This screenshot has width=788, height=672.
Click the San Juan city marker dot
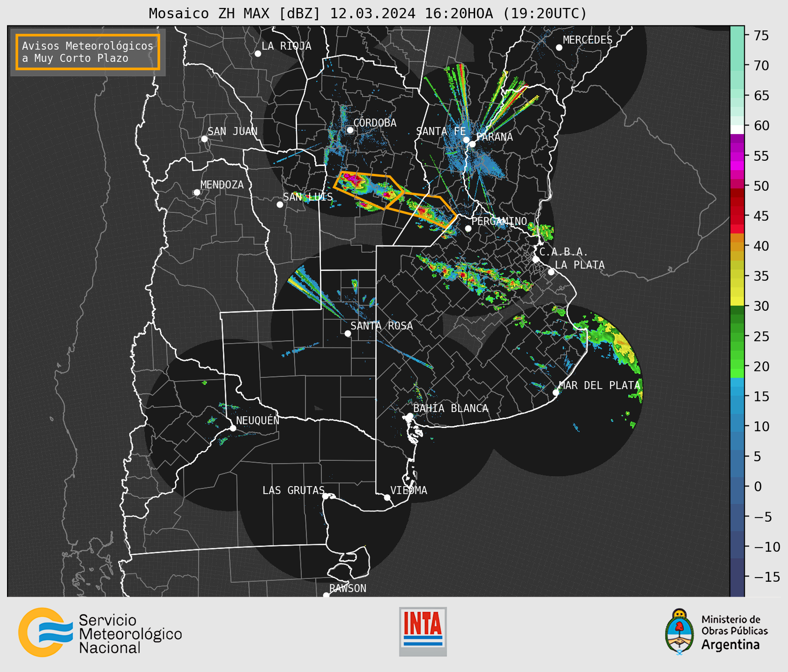(x=204, y=139)
